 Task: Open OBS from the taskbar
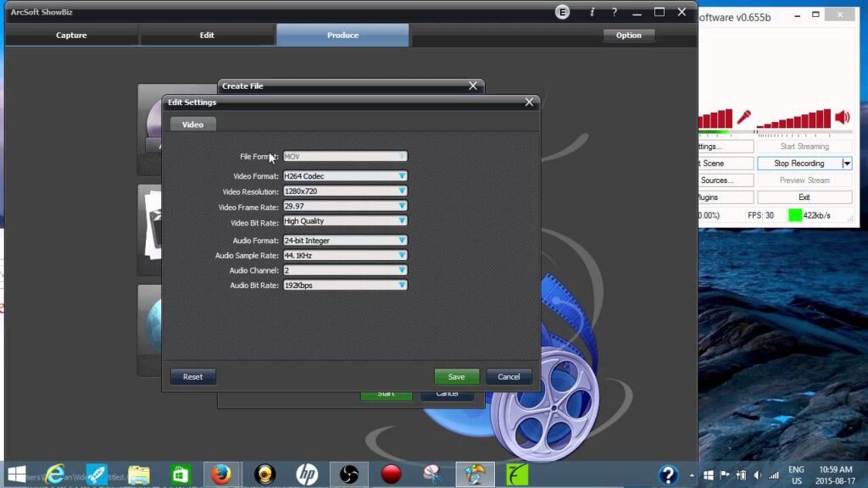click(x=350, y=474)
